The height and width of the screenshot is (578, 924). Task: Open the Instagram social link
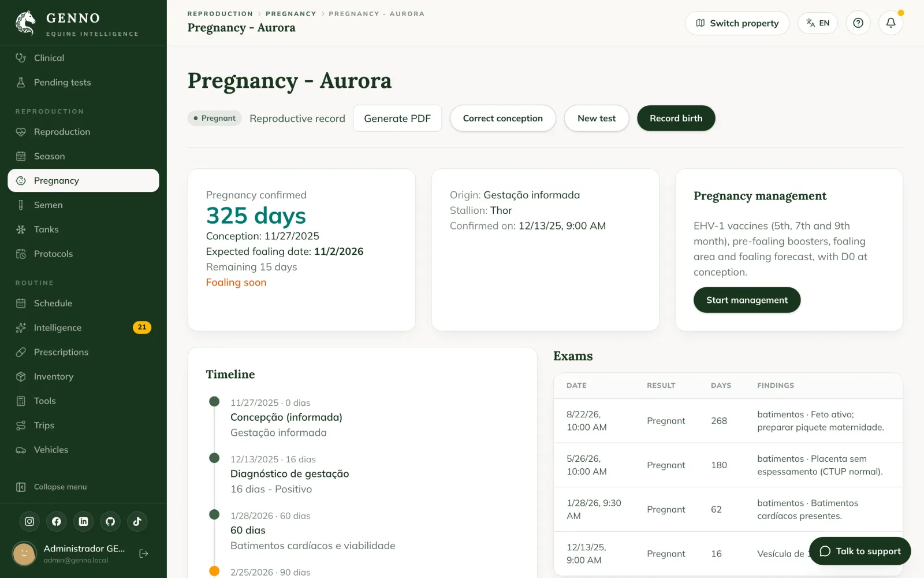point(29,521)
